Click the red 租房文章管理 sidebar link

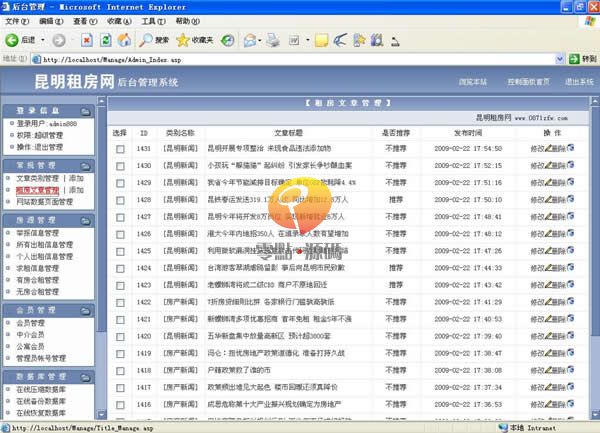38,190
